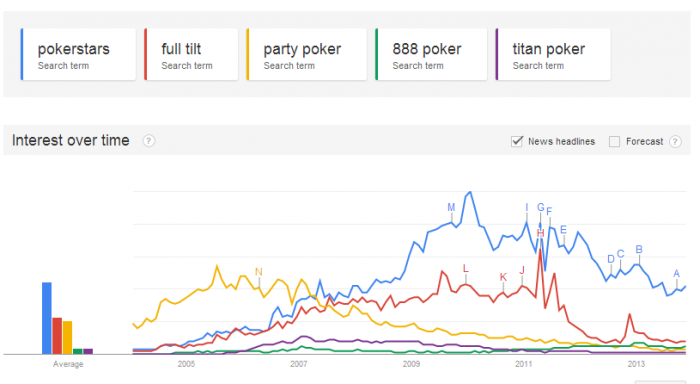The image size is (700, 384).
Task: Open news headline marker N on chart
Action: [258, 272]
